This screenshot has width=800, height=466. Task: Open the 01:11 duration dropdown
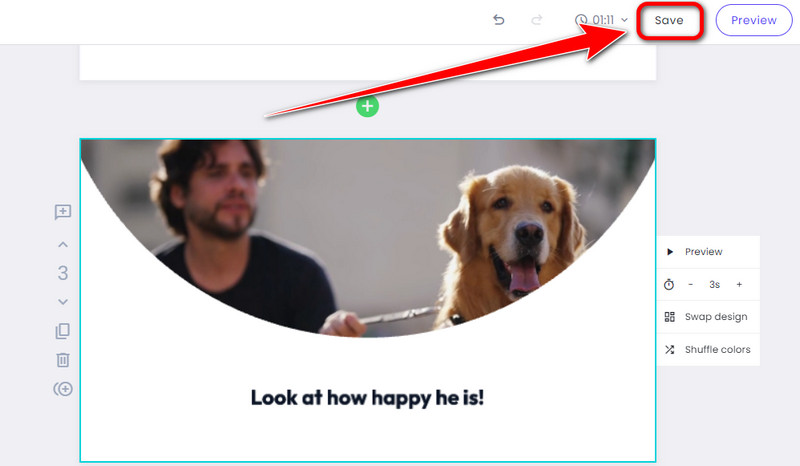click(x=603, y=20)
